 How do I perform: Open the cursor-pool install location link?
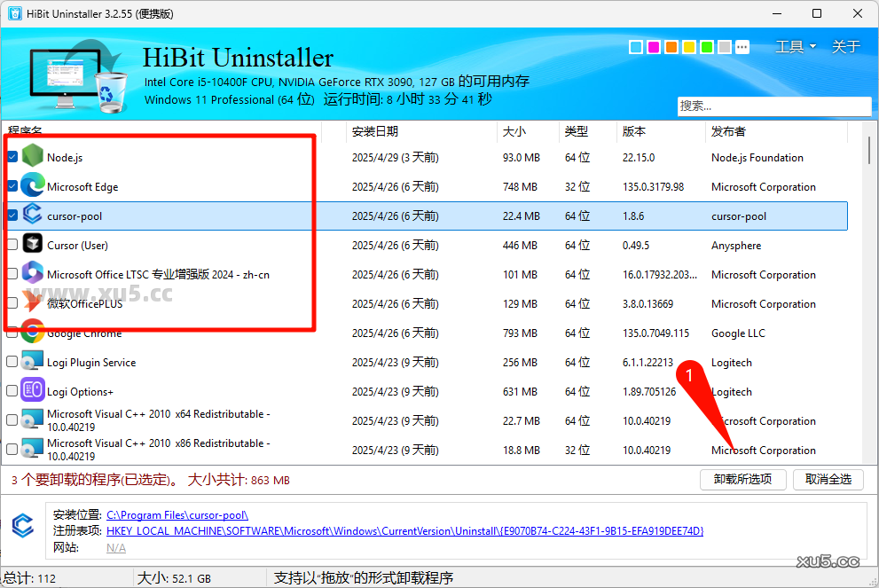[x=177, y=514]
